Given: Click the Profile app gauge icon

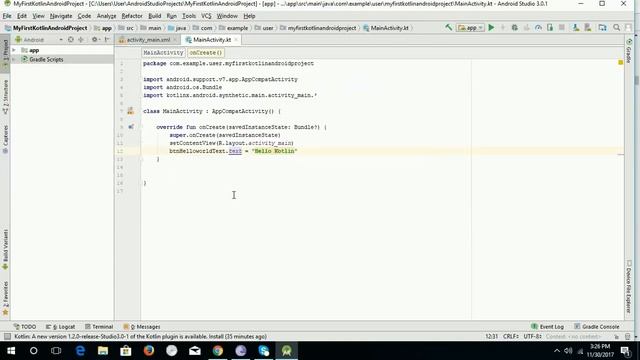Looking at the screenshot, I should pyautogui.click(x=538, y=28).
